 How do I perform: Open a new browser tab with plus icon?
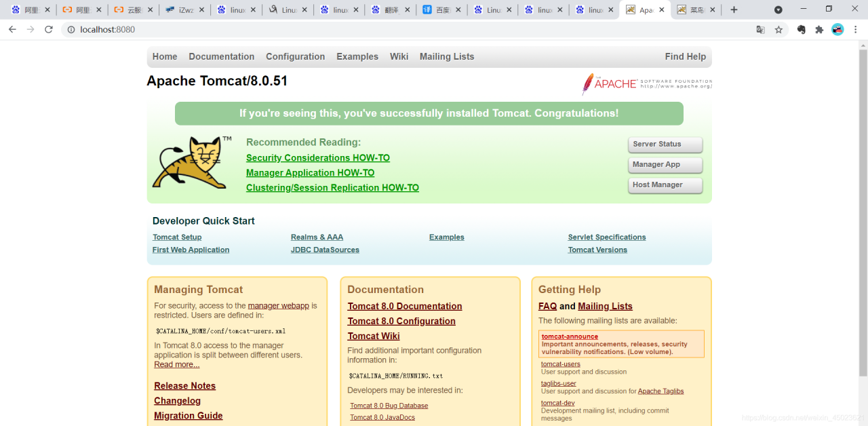point(734,10)
